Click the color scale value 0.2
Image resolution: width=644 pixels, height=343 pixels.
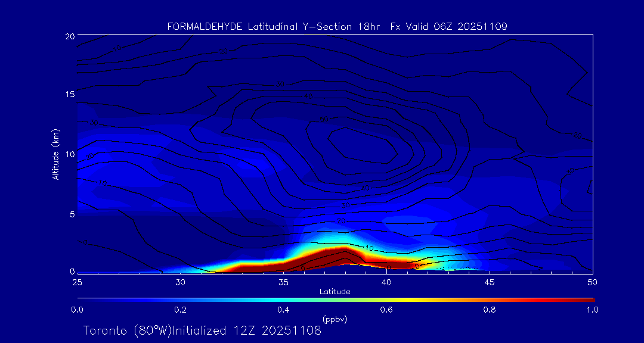(x=180, y=310)
